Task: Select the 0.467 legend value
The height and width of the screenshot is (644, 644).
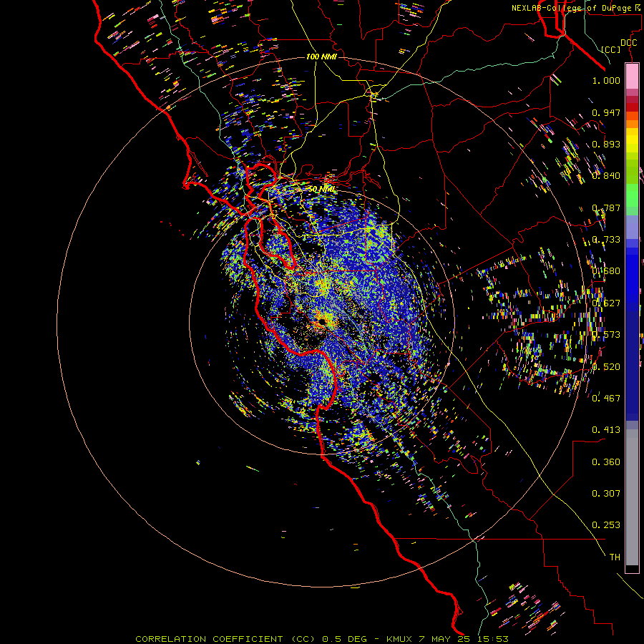Action: tap(606, 398)
